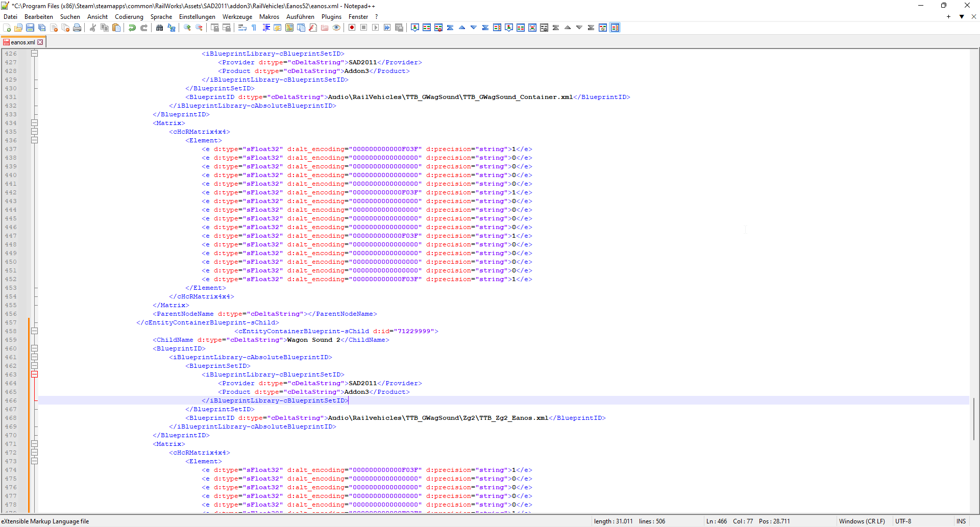The width and height of the screenshot is (980, 527).
Task: Close the eanos.xml tab
Action: [40, 42]
